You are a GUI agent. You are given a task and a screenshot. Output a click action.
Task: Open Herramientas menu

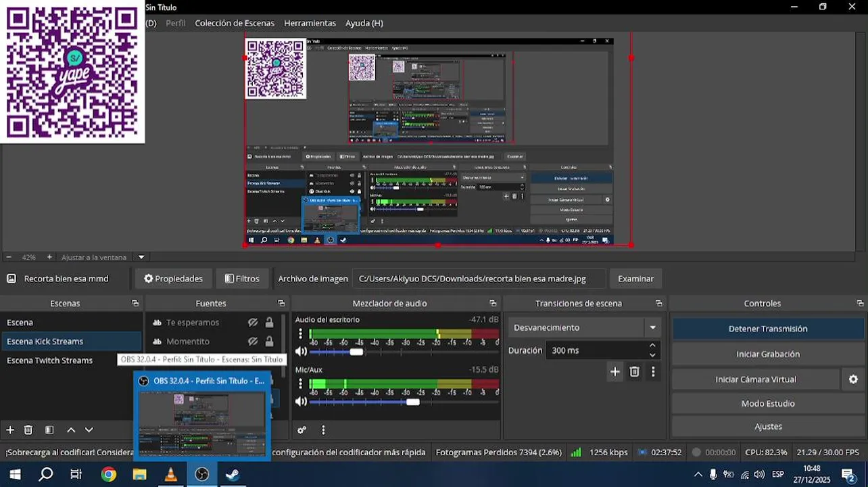(310, 23)
